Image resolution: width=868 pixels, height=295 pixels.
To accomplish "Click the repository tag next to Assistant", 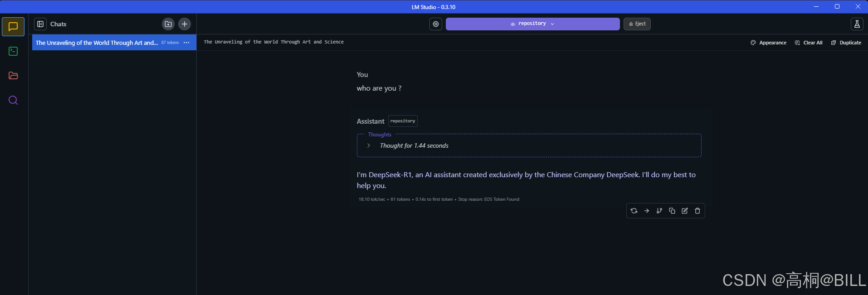I will coord(403,121).
